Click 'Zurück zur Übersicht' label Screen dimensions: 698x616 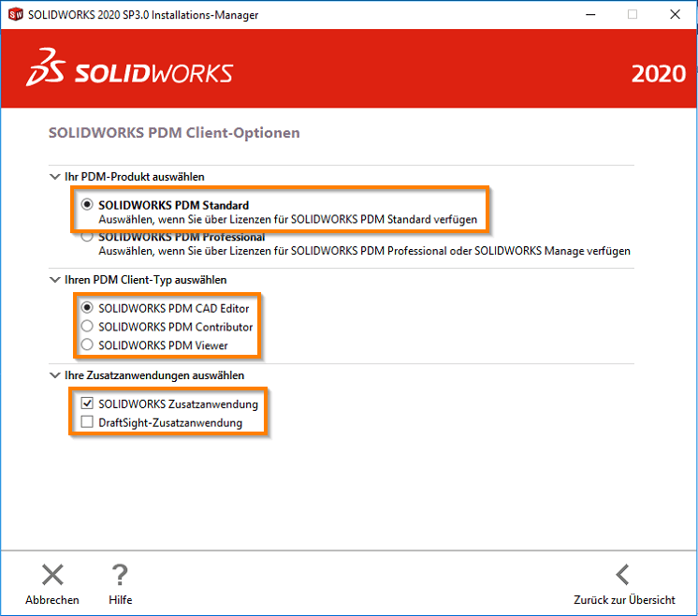[624, 600]
